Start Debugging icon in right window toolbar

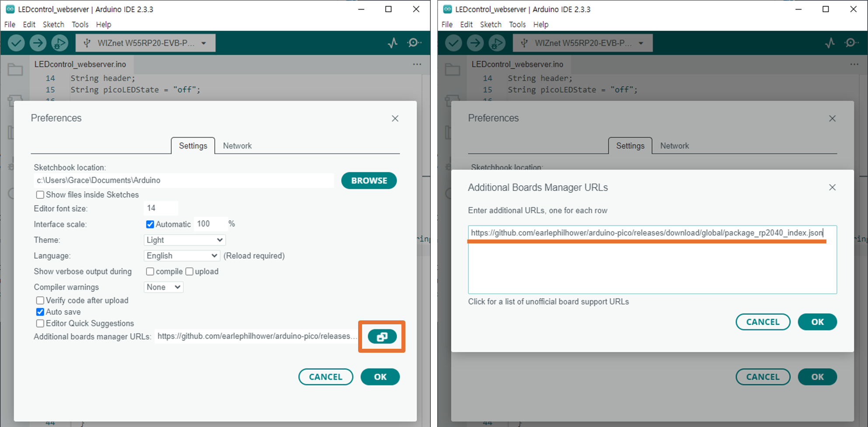click(497, 43)
